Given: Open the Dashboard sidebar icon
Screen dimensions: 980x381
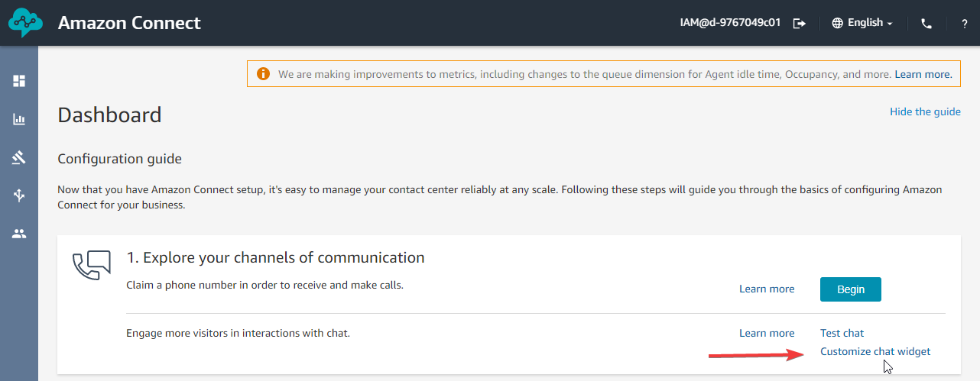Looking at the screenshot, I should click(19, 81).
